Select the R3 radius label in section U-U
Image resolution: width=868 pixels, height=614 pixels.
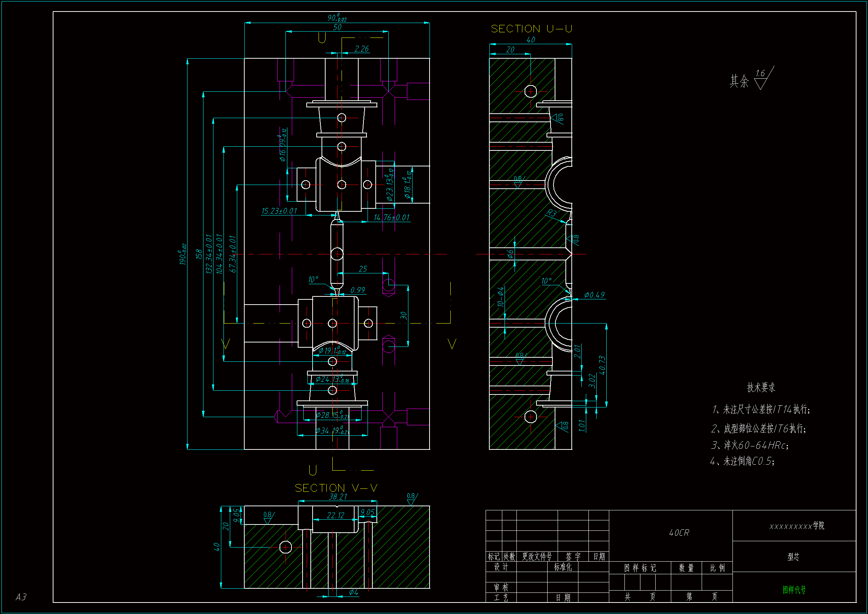click(552, 213)
